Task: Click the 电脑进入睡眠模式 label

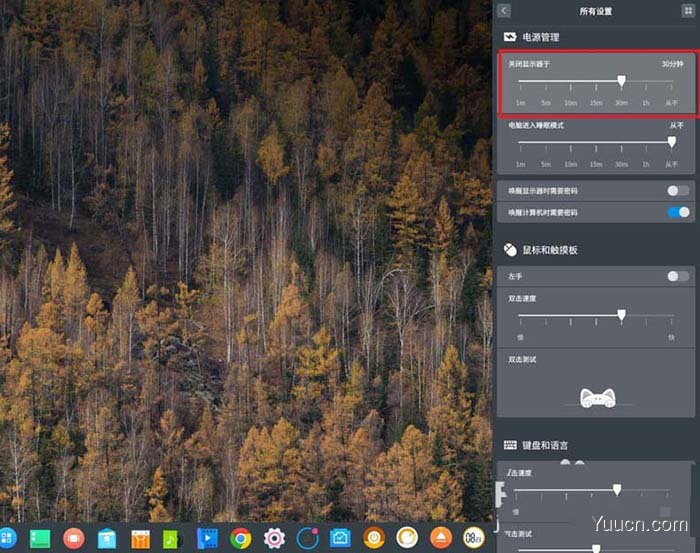Action: tap(536, 125)
